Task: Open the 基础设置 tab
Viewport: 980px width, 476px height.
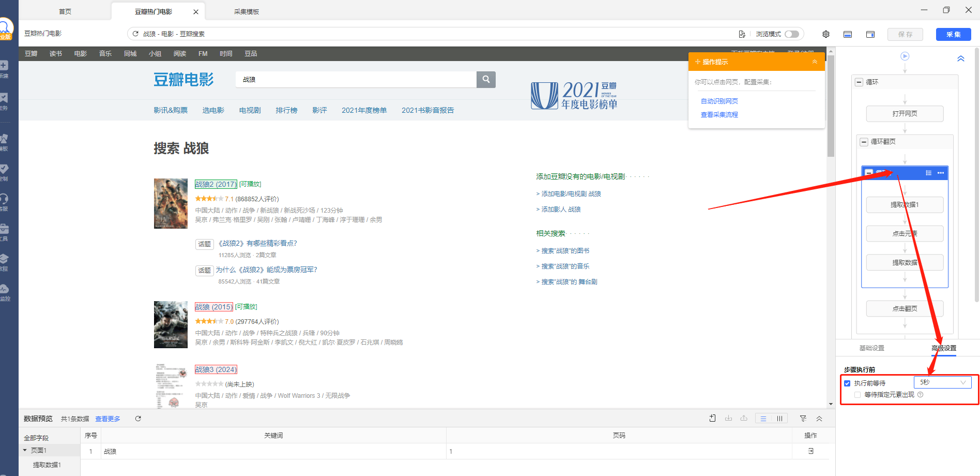Action: (871, 348)
